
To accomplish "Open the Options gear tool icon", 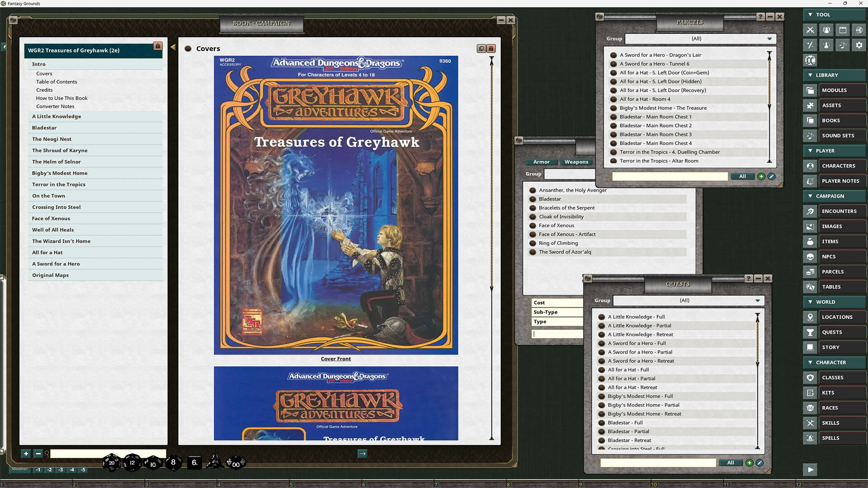I will coord(859,45).
